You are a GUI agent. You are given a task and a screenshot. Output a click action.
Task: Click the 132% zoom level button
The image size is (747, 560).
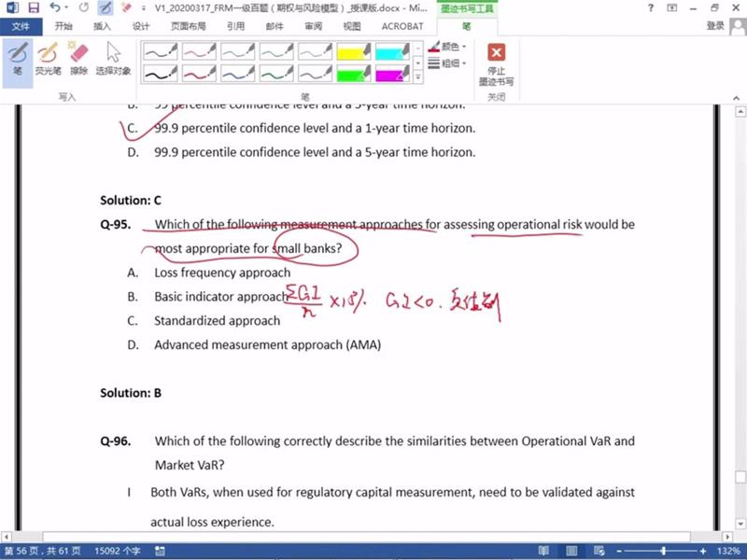728,551
